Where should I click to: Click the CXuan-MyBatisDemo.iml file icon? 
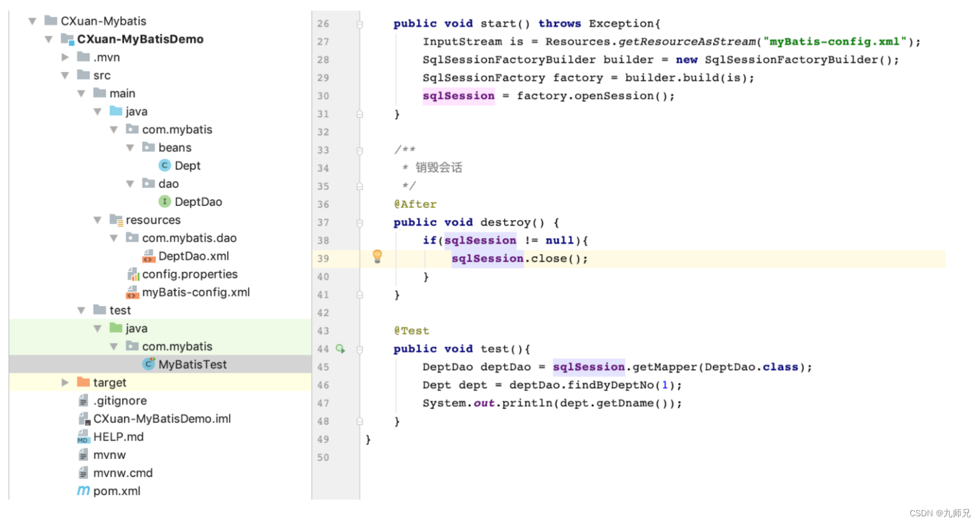point(84,419)
